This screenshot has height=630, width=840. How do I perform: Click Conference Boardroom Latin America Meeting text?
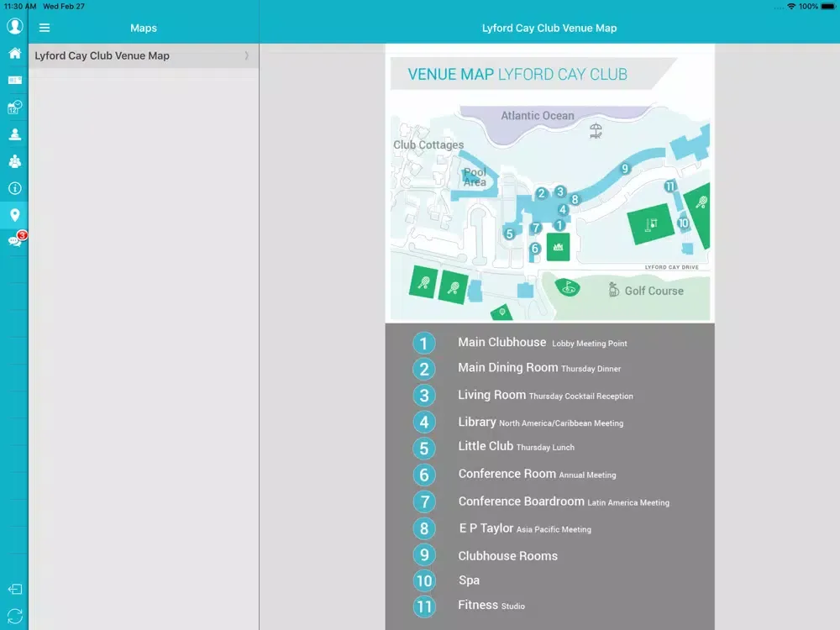click(x=564, y=501)
